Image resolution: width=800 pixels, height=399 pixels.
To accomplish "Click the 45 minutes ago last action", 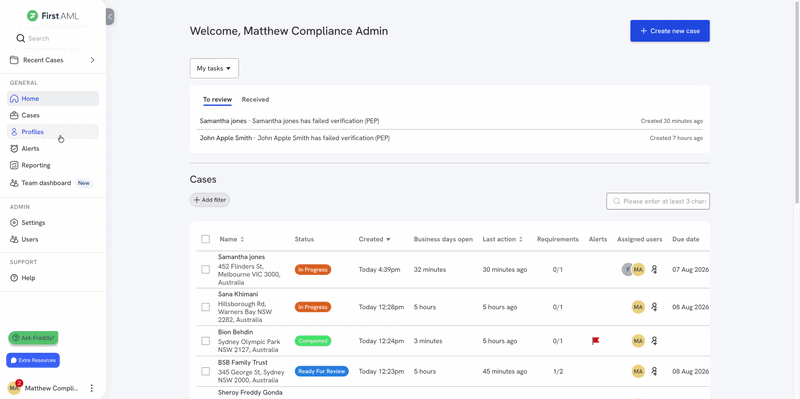I will coord(505,371).
